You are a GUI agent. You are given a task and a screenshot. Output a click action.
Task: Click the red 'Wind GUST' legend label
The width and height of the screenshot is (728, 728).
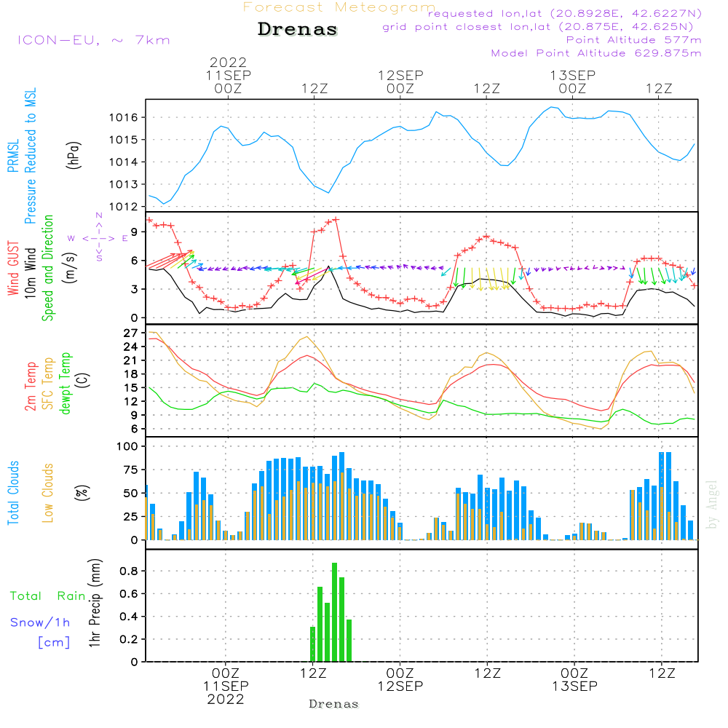pos(13,268)
